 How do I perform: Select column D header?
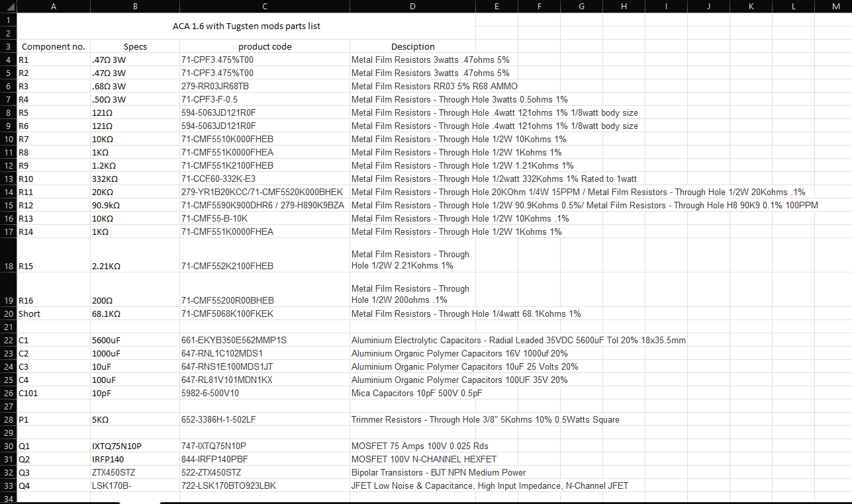pos(412,6)
